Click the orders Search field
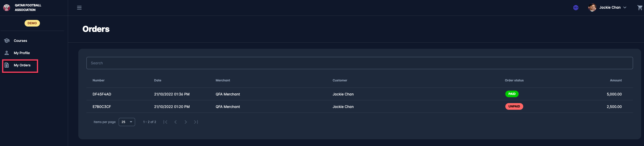This screenshot has width=644, height=146. pyautogui.click(x=359, y=63)
